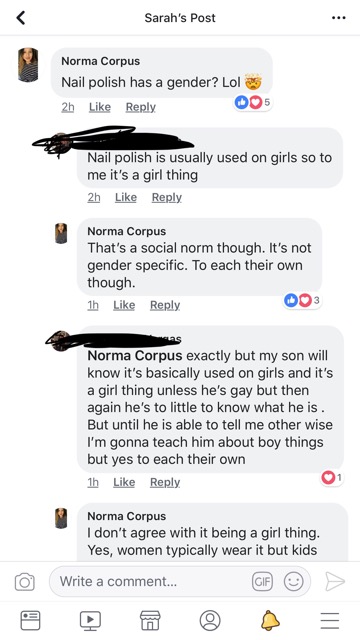View reactions on the comment with 5 reactions
Image resolution: width=360 pixels, height=640 pixels.
252,103
